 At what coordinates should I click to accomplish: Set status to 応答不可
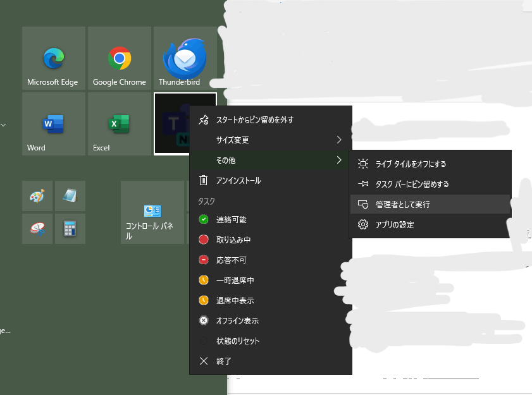click(x=271, y=260)
